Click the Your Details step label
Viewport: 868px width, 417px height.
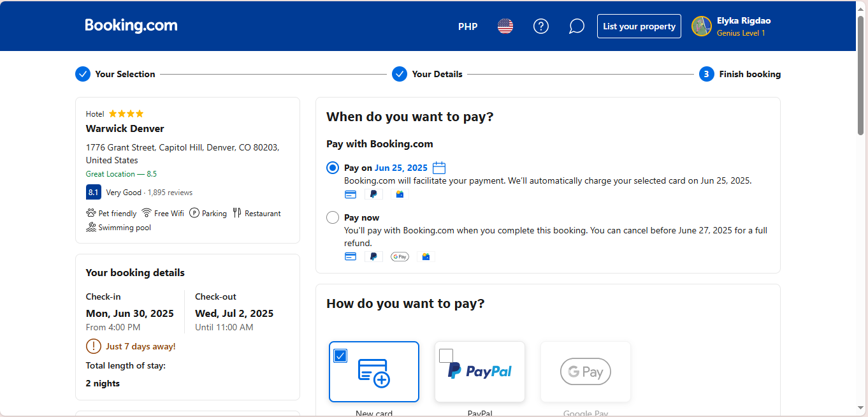(437, 74)
